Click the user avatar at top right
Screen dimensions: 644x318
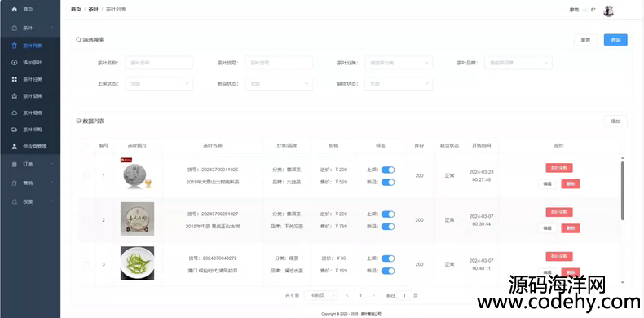[x=608, y=11]
